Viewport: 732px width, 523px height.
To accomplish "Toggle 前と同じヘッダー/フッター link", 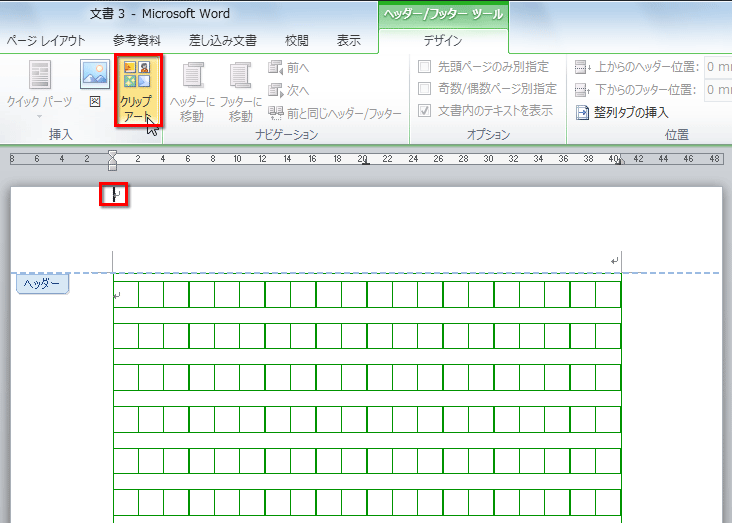I will 335,113.
